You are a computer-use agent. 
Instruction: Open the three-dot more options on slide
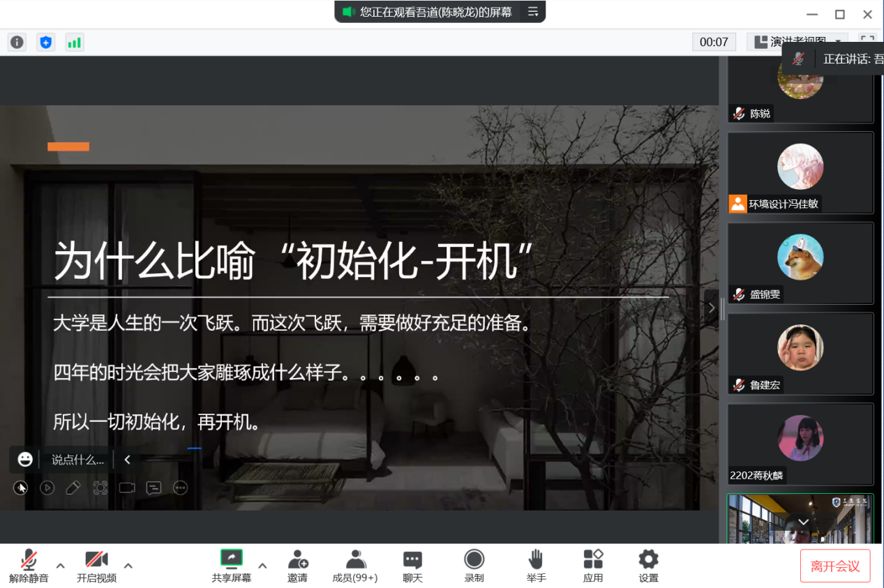click(180, 488)
